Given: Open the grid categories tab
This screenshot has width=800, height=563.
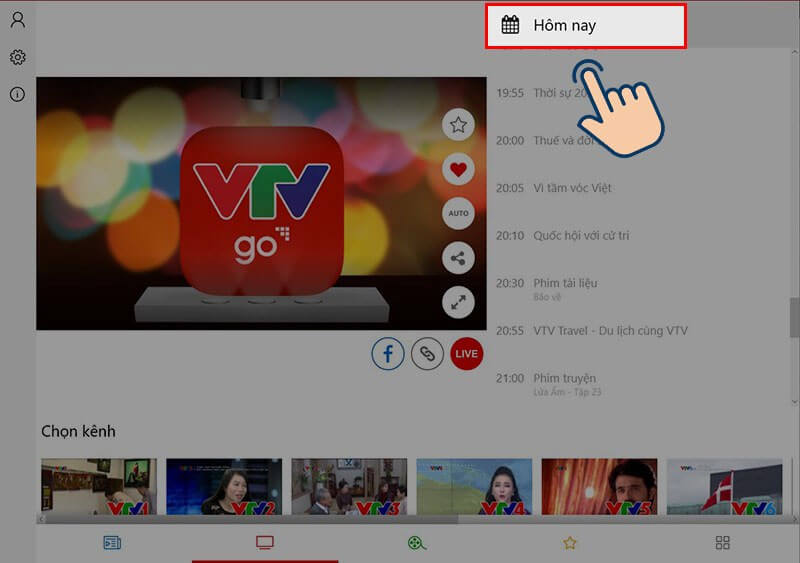Looking at the screenshot, I should pyautogui.click(x=722, y=543).
